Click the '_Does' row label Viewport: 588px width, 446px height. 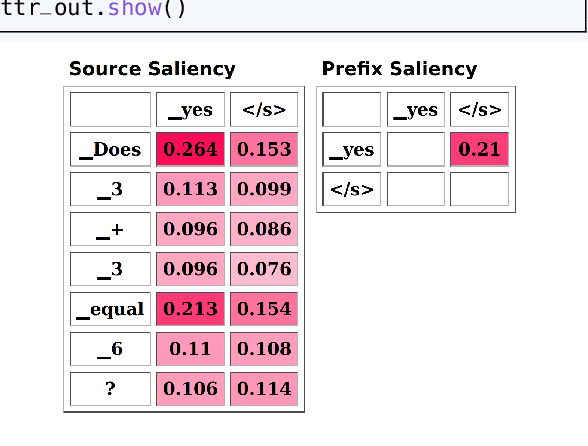pos(110,149)
